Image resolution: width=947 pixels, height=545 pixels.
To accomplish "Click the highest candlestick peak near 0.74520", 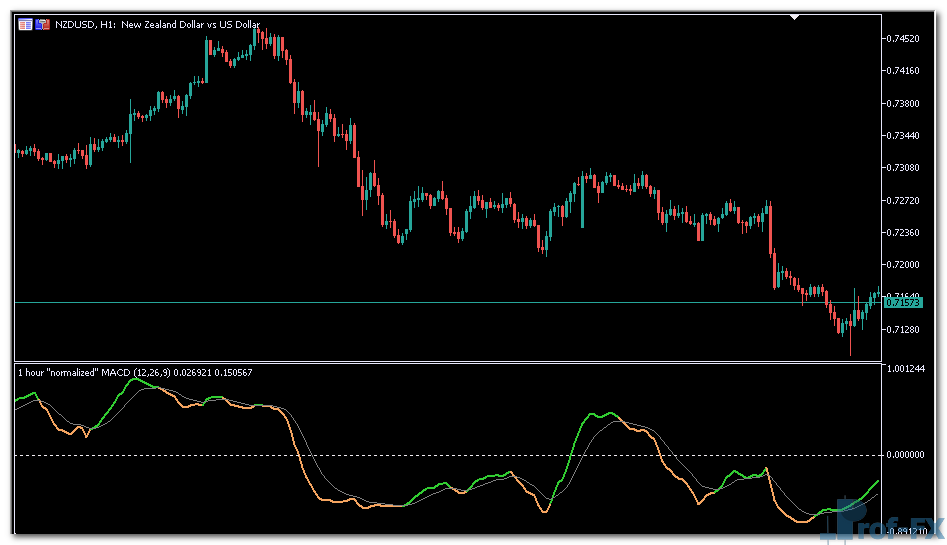I will pos(256,32).
